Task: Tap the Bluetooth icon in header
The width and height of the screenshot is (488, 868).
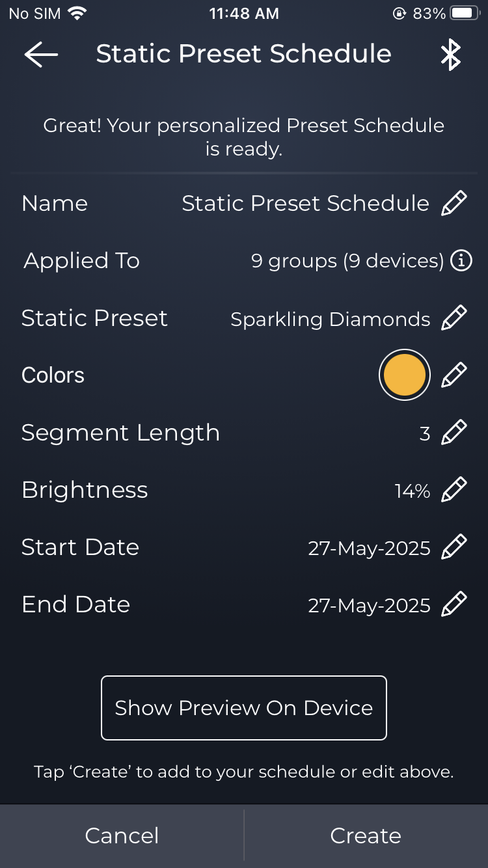Action: 450,55
